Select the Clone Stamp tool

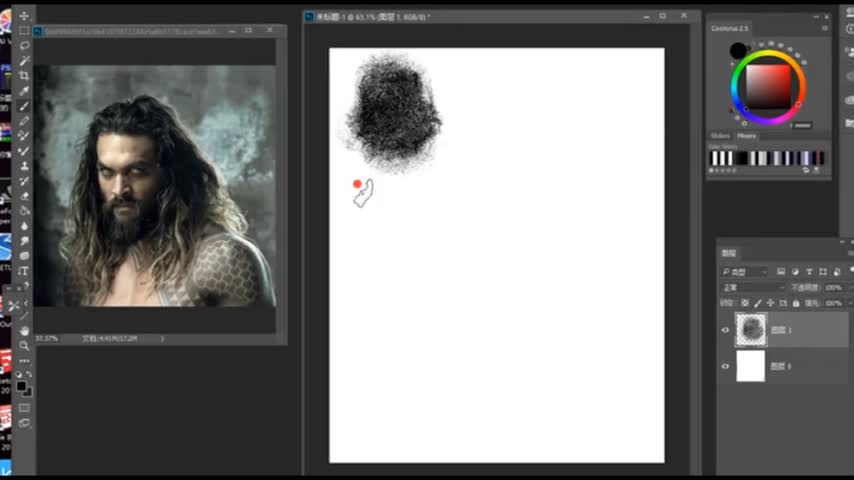coord(24,166)
